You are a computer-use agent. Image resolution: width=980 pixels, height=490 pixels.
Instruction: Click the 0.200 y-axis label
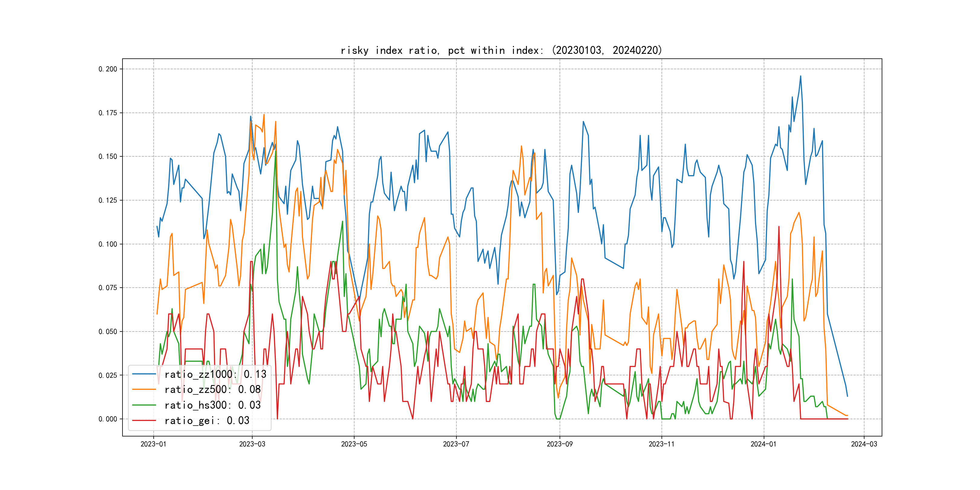click(108, 69)
